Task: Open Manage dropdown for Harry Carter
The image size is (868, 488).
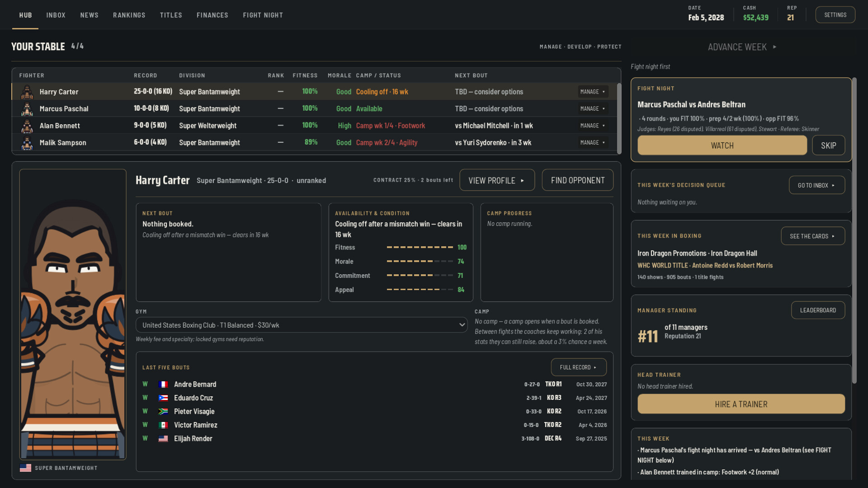Action: coord(593,92)
